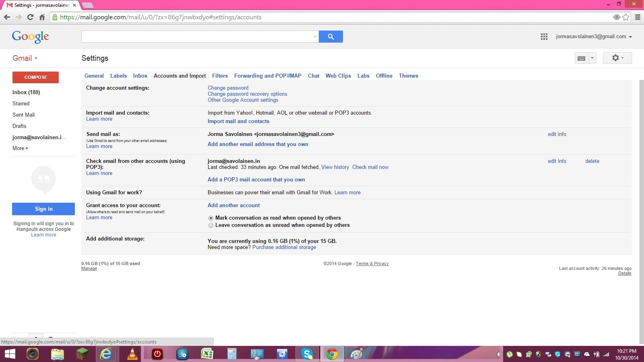Open File Explorer from the taskbar
This screenshot has height=362, width=644.
58,354
